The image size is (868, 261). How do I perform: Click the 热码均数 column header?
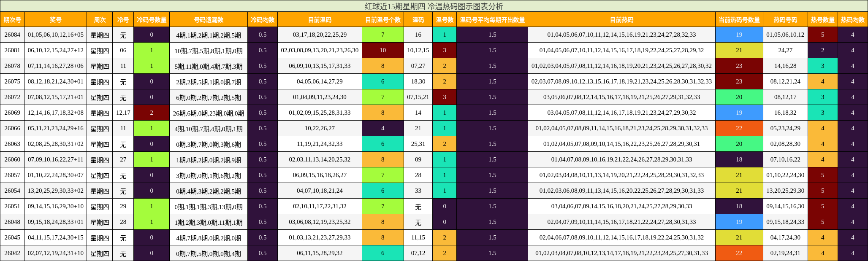[x=852, y=19]
